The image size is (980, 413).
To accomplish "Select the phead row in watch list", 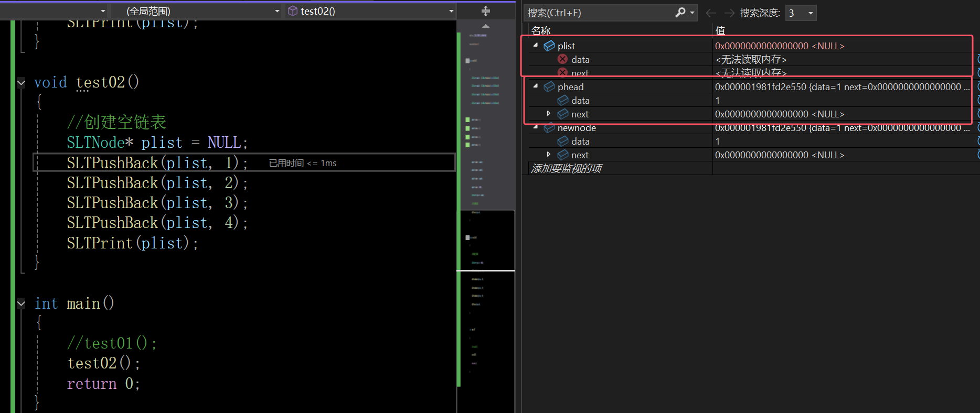I will (x=751, y=86).
